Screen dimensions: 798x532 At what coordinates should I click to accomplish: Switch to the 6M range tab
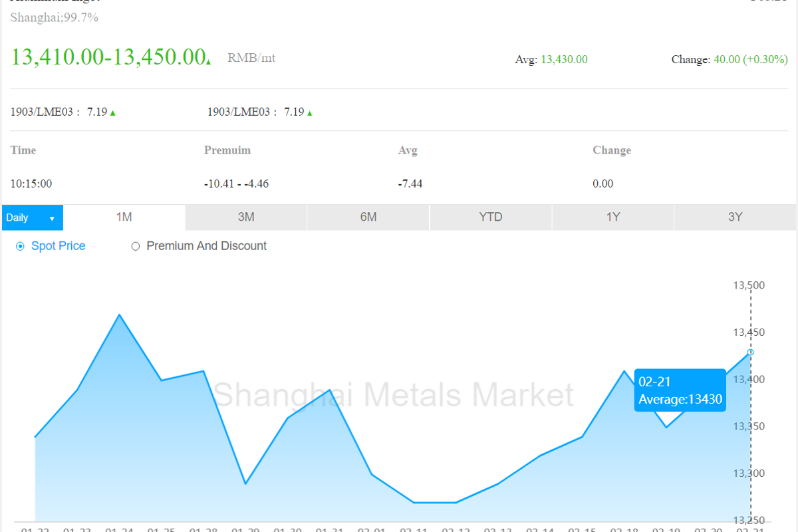pos(368,217)
